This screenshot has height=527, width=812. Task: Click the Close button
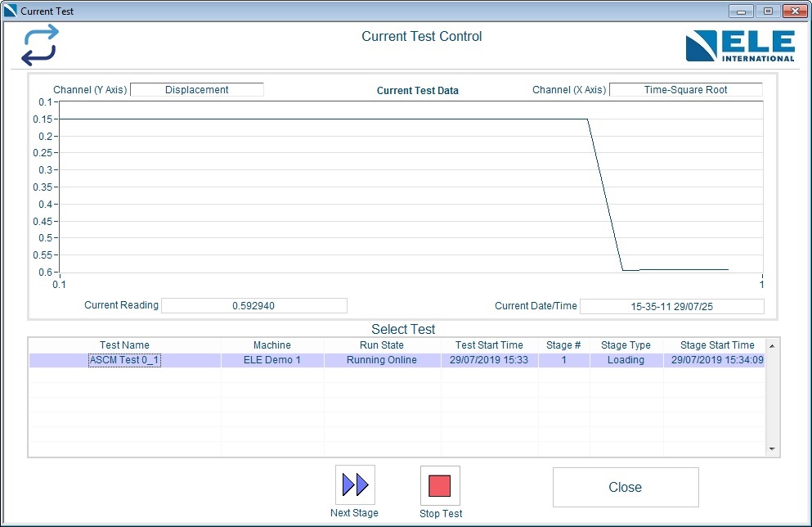pyautogui.click(x=626, y=488)
